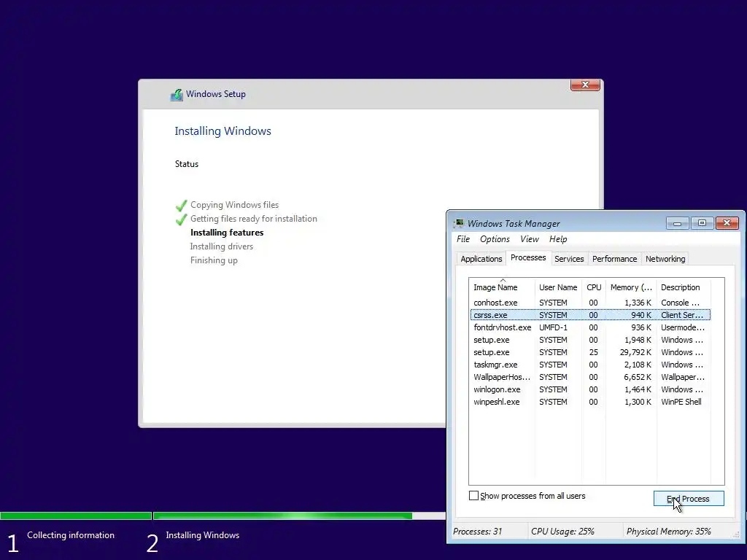The height and width of the screenshot is (560, 747).
Task: Minimize the Windows Task Manager window
Action: click(677, 223)
